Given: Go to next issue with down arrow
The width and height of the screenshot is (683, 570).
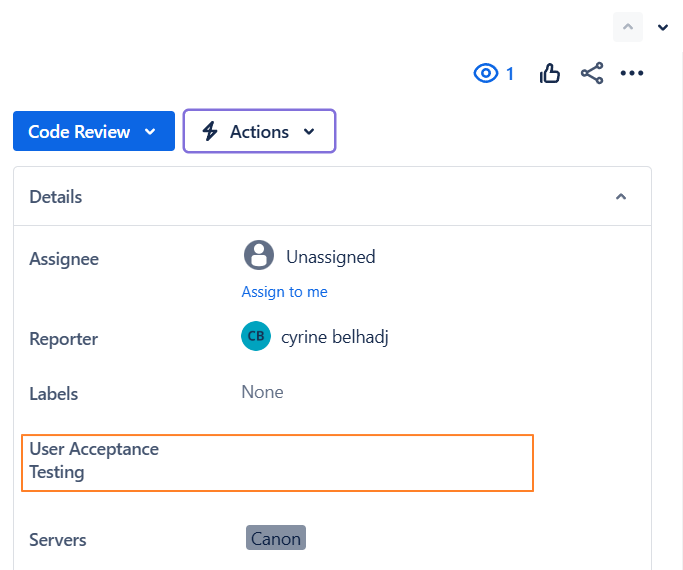Looking at the screenshot, I should 663,27.
